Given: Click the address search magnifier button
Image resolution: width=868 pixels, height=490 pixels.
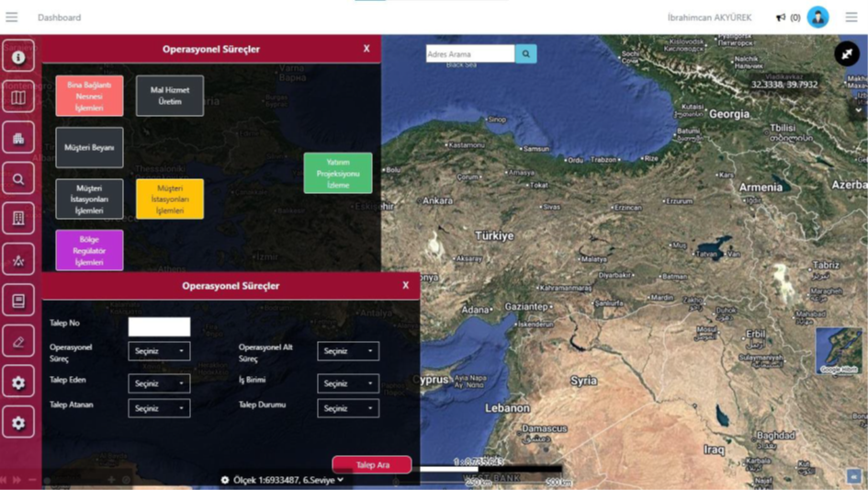Looking at the screenshot, I should tap(525, 54).
